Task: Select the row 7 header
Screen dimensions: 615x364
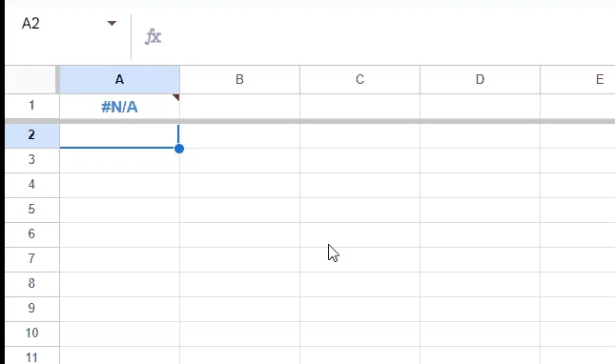Action: click(32, 258)
